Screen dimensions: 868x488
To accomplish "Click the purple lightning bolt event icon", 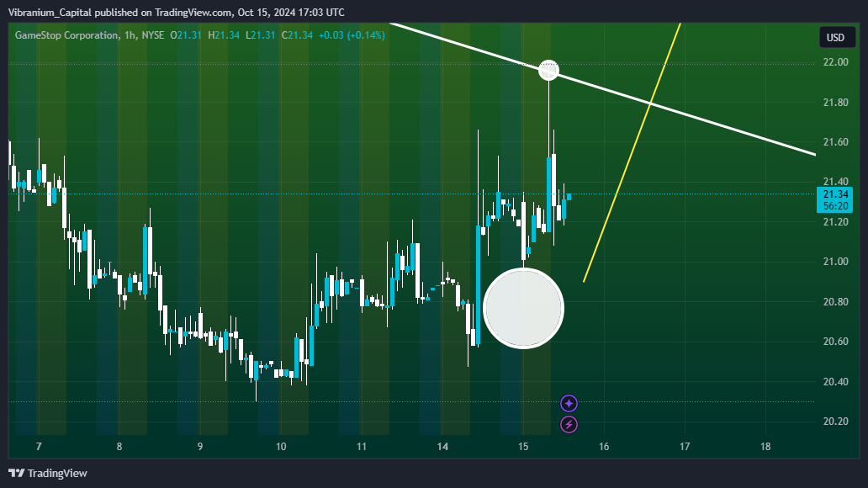I will coord(569,425).
